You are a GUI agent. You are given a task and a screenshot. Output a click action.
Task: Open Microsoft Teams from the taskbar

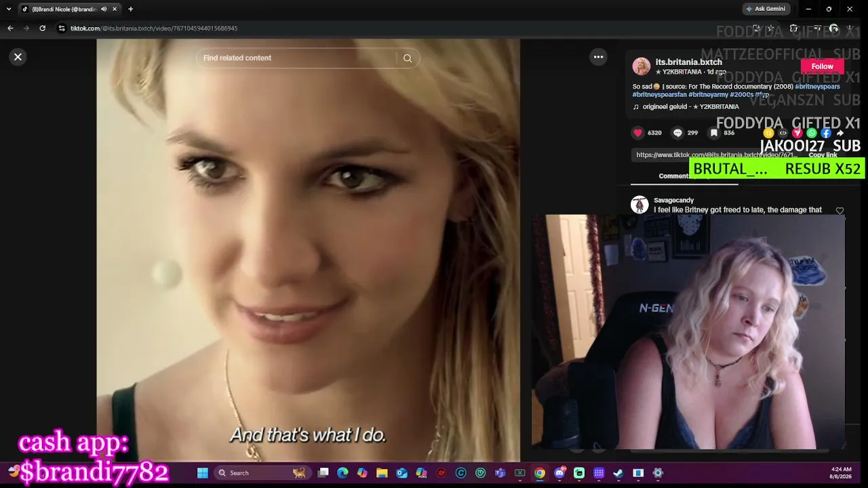[500, 473]
